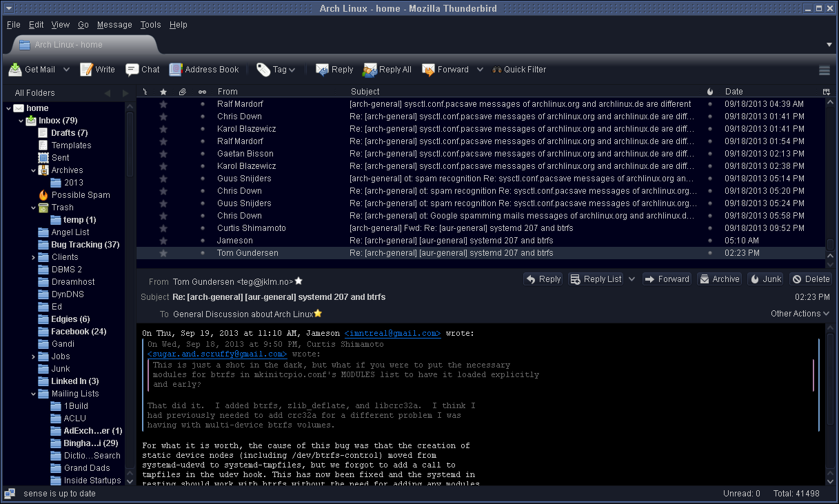Archive the open message
839x504 pixels.
pos(719,279)
